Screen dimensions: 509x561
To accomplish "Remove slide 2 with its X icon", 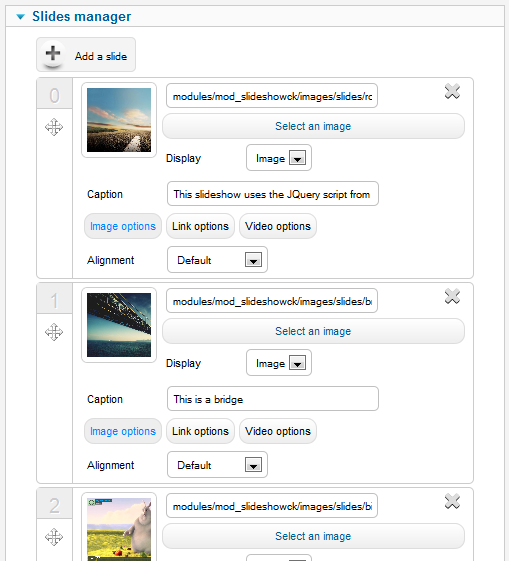I will pyautogui.click(x=452, y=501).
